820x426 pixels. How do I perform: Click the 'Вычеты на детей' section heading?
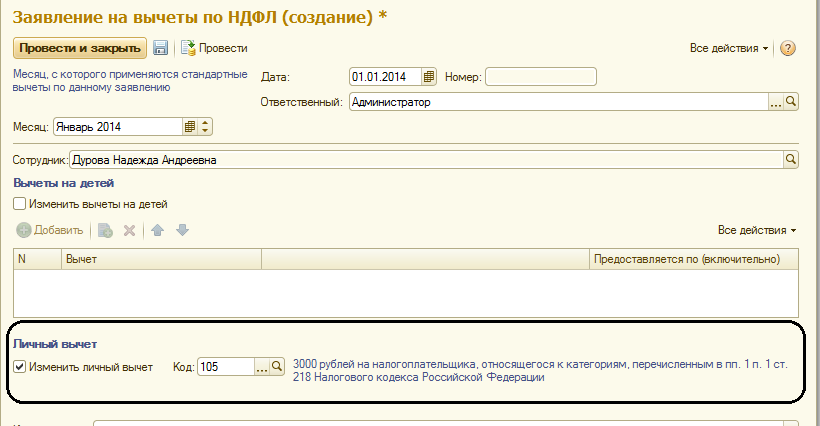coord(63,183)
